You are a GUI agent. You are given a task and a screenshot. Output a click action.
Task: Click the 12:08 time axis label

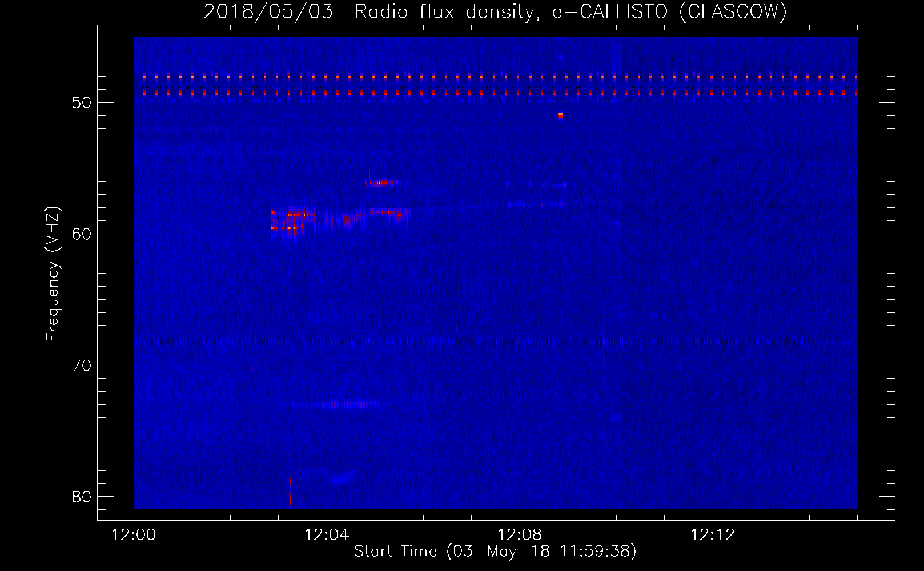tap(520, 535)
